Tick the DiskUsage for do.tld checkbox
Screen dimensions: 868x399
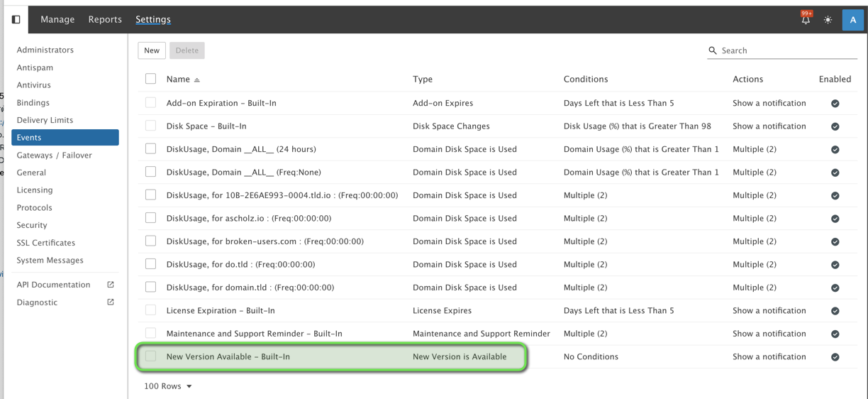coord(150,264)
